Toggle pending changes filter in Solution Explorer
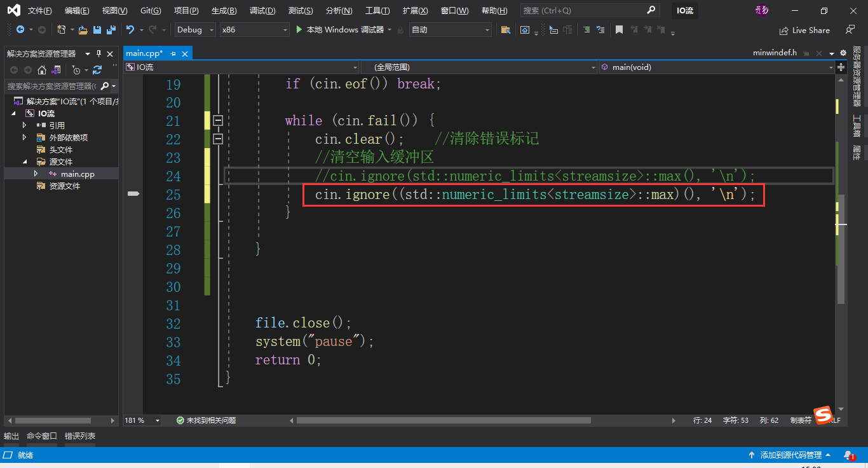This screenshot has width=868, height=468. click(x=77, y=70)
